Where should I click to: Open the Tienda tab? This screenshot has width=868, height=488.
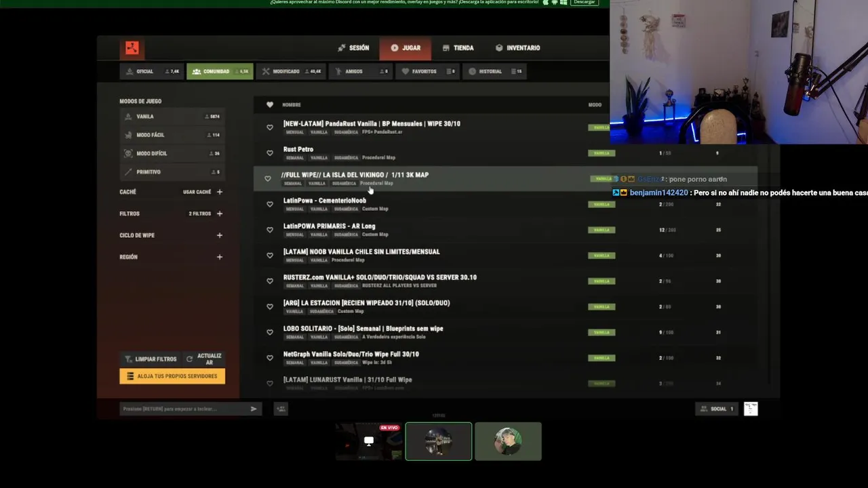(458, 48)
